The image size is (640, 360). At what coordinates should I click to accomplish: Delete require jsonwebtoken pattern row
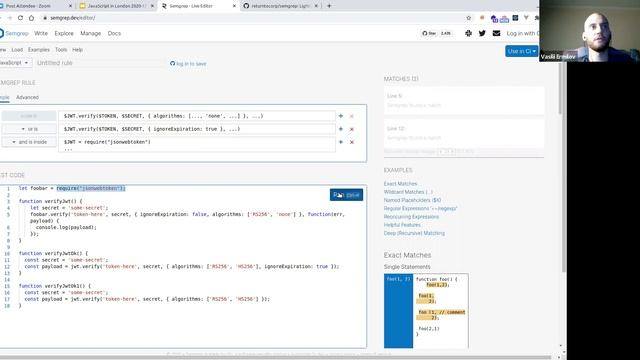point(352,142)
